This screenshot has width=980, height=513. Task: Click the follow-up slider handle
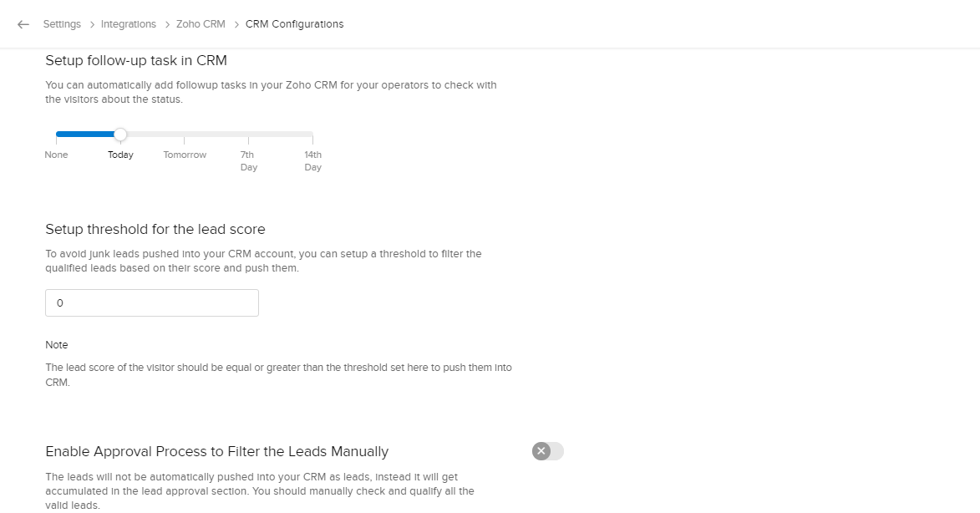(x=120, y=134)
